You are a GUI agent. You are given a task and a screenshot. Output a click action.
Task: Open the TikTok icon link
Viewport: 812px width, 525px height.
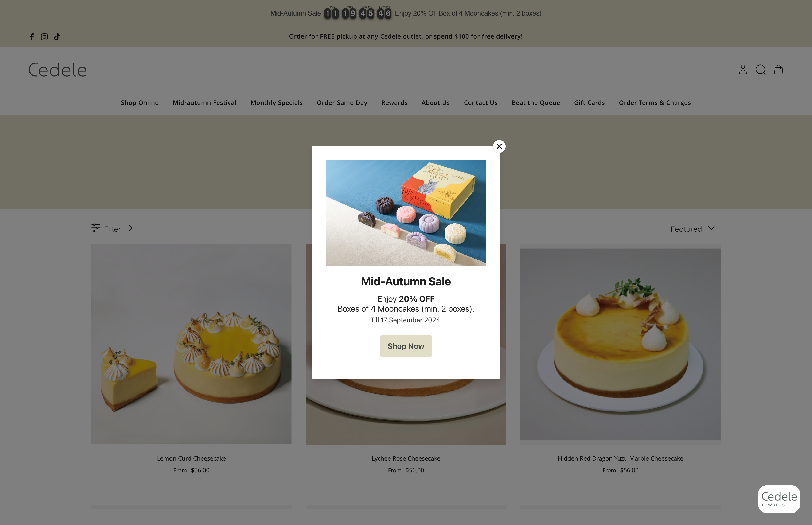pyautogui.click(x=57, y=37)
